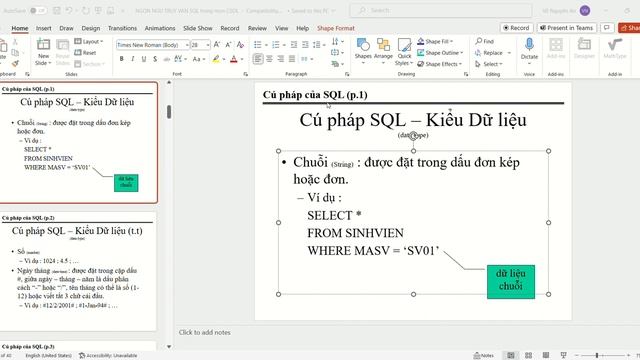640x360 pixels.
Task: Toggle Align Left for paragraph
Action: 258,59
